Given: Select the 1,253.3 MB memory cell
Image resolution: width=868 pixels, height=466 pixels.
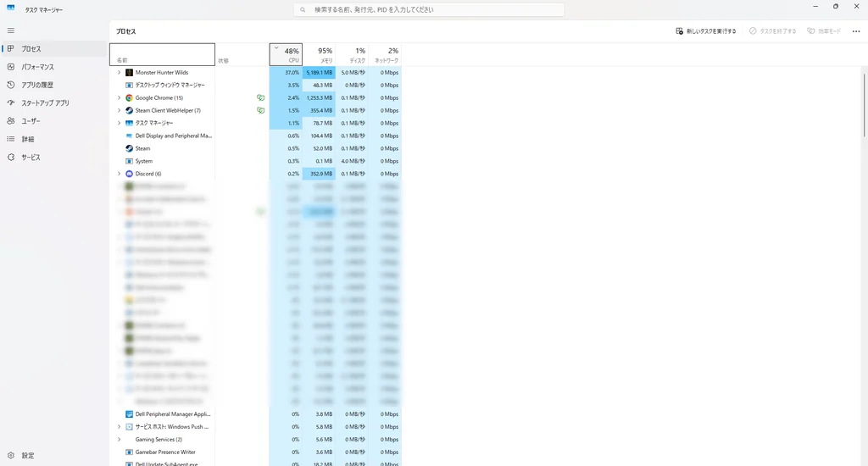Looking at the screenshot, I should click(319, 98).
